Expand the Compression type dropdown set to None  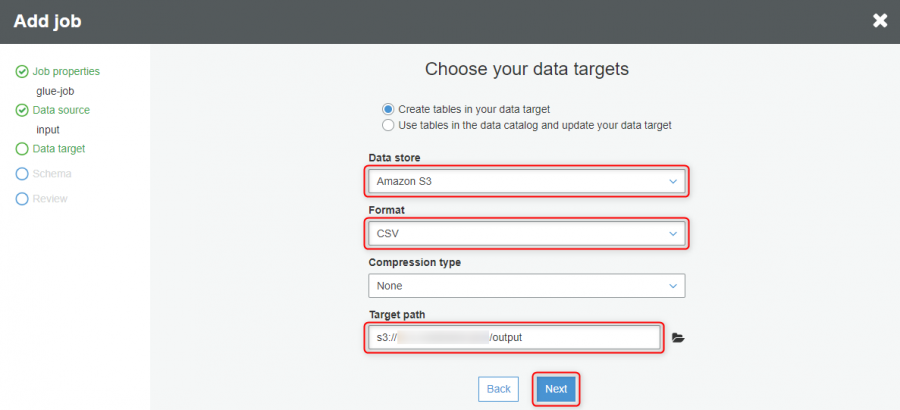pos(526,285)
